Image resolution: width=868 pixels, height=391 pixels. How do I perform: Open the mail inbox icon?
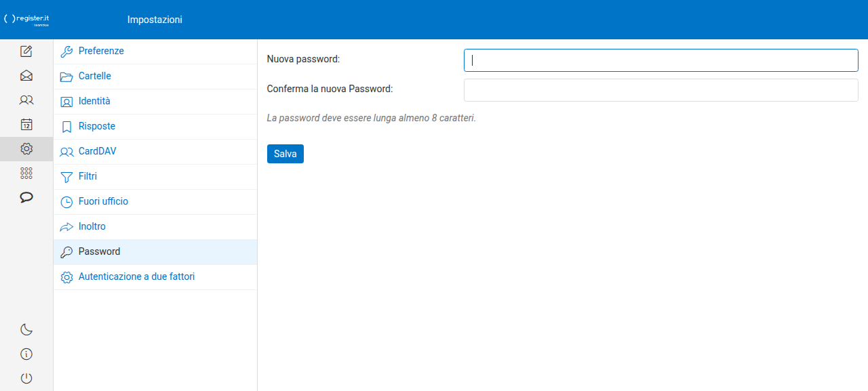pos(26,75)
